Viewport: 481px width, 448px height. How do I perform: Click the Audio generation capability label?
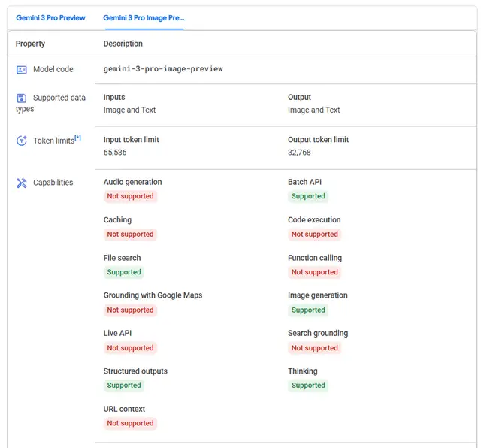pos(132,182)
